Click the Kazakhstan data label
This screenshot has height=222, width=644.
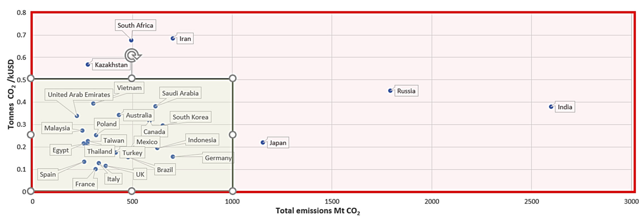click(111, 65)
